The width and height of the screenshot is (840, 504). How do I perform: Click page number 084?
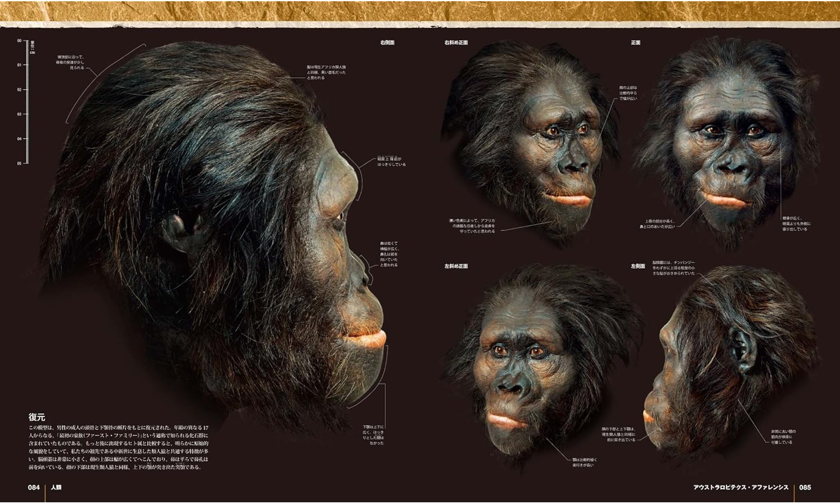point(34,487)
